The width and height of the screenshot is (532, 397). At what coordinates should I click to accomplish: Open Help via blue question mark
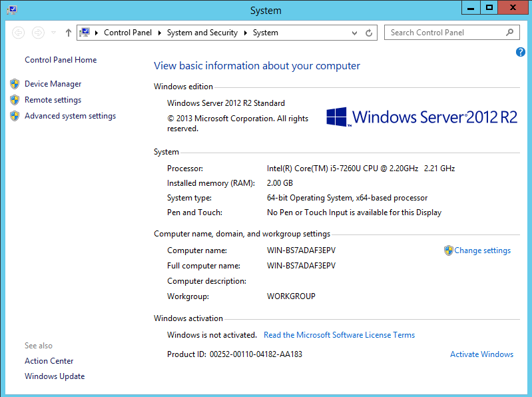click(521, 52)
